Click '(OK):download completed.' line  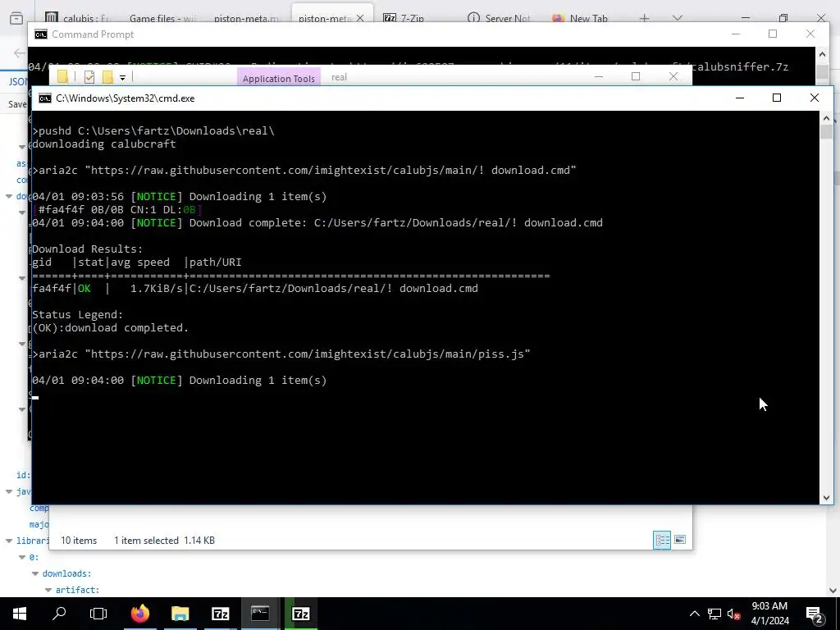111,328
